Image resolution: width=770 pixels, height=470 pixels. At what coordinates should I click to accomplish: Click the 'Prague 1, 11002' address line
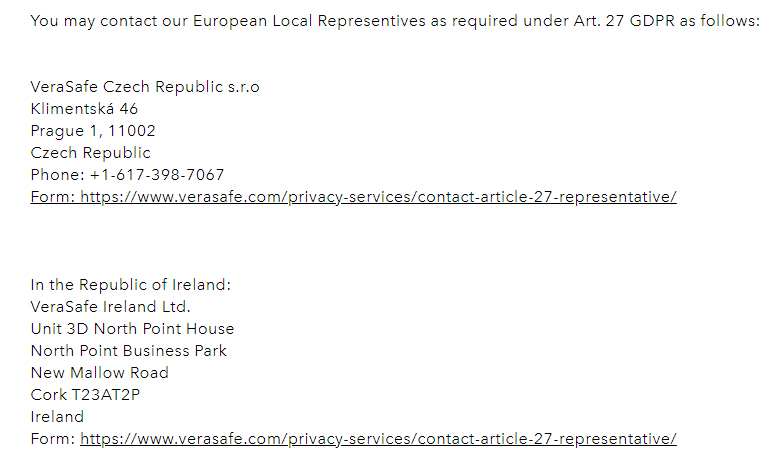point(93,131)
